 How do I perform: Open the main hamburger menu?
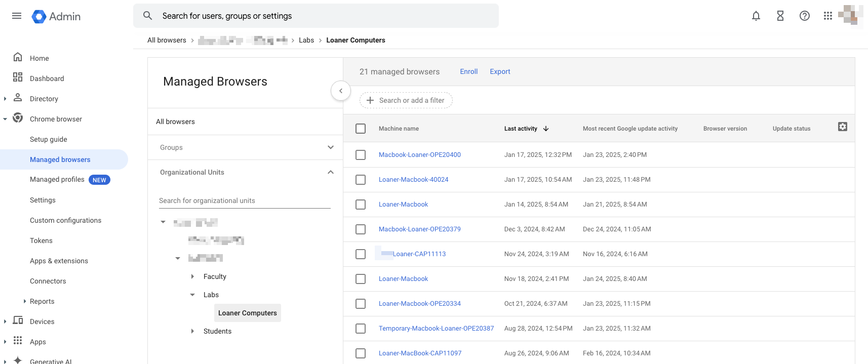pos(17,16)
